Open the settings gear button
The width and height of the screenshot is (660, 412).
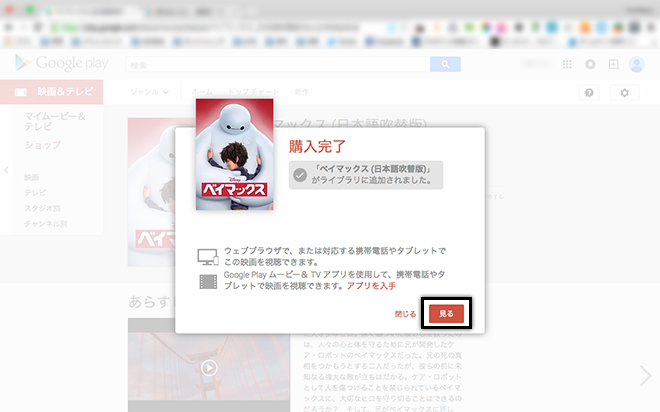click(624, 92)
